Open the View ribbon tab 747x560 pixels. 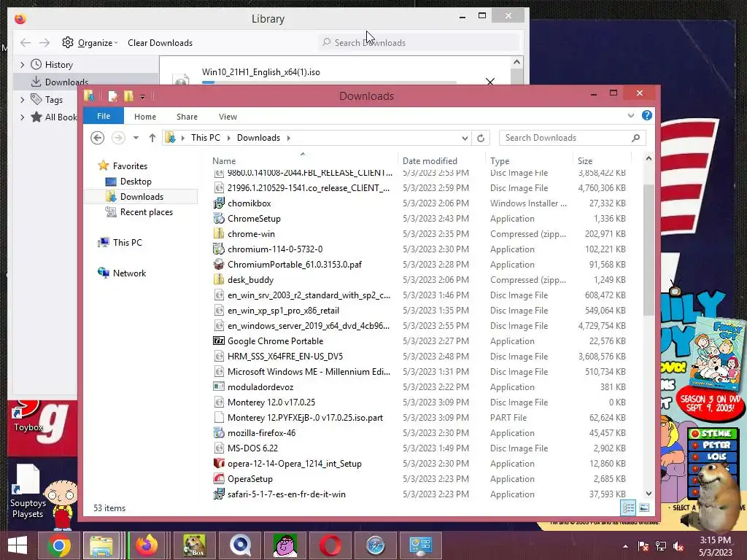pos(228,117)
